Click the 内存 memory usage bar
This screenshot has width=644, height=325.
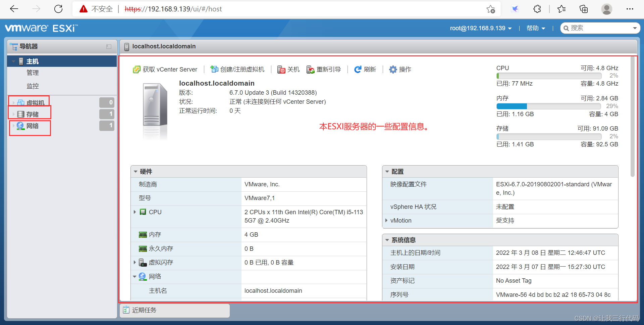[549, 106]
